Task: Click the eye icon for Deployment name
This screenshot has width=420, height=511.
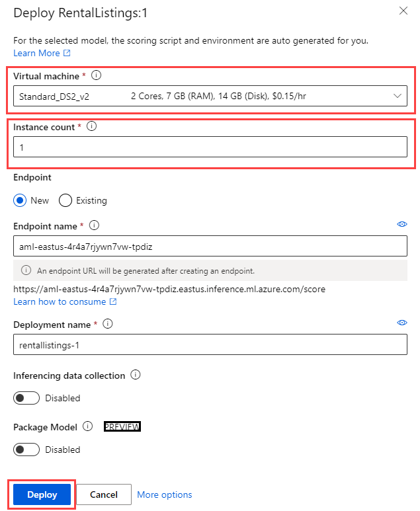Action: [401, 323]
